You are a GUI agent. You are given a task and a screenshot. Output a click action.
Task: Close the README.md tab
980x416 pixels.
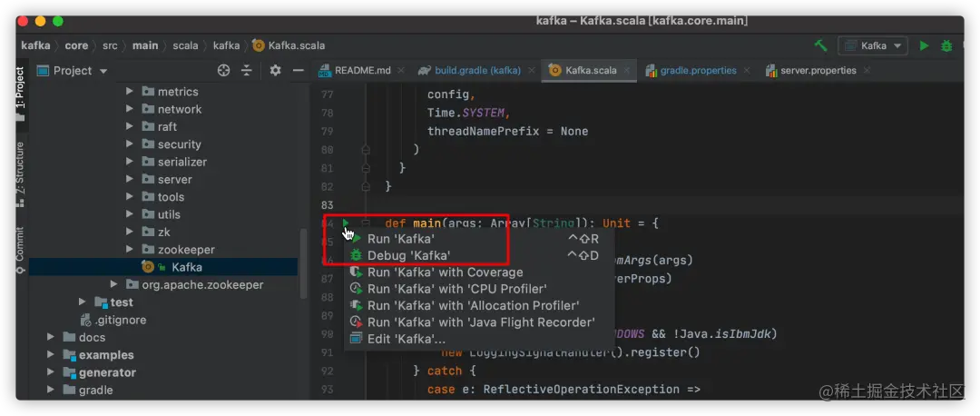tap(401, 71)
